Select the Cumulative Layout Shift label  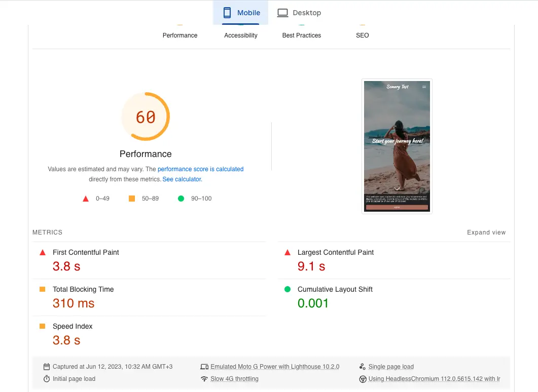(335, 289)
